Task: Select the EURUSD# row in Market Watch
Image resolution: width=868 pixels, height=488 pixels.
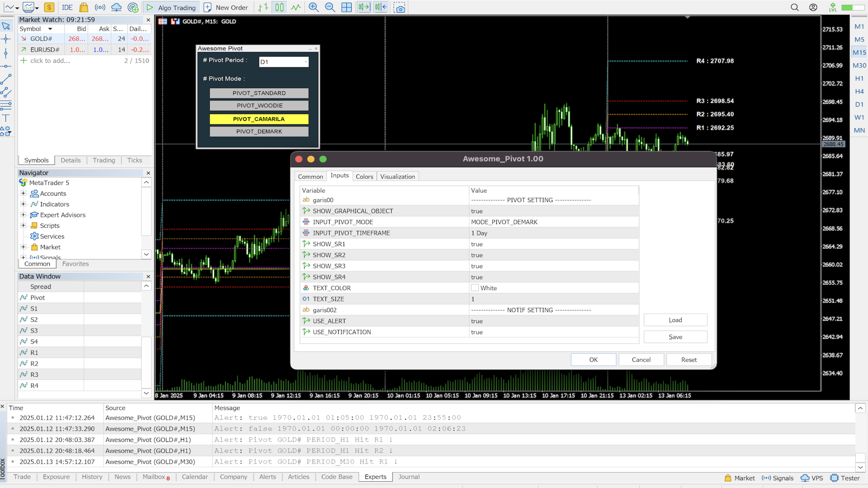Action: coord(85,50)
